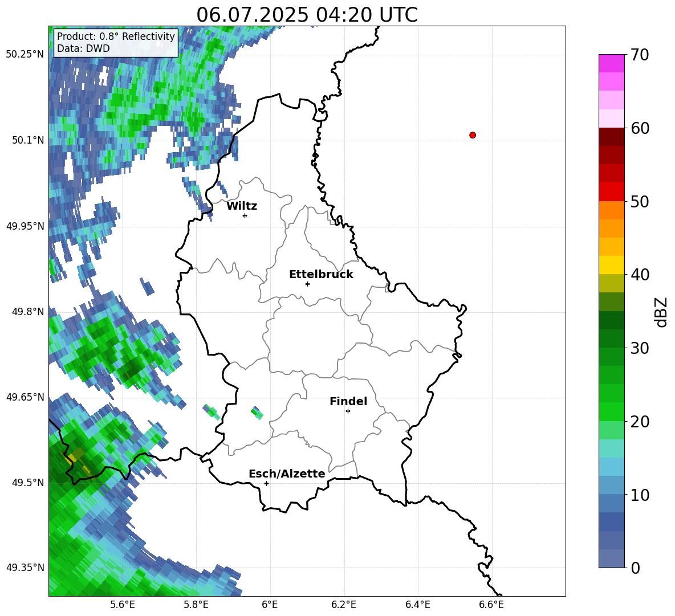Click the 49.8°N latitude label
Screen dimensions: 675x616
(x=28, y=312)
